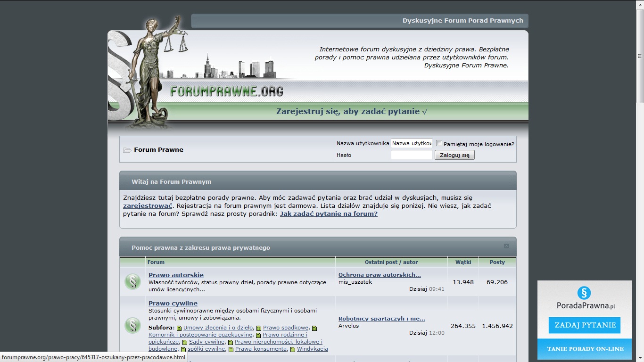
Task: Click the thread count 13.948
Action: coord(463,282)
